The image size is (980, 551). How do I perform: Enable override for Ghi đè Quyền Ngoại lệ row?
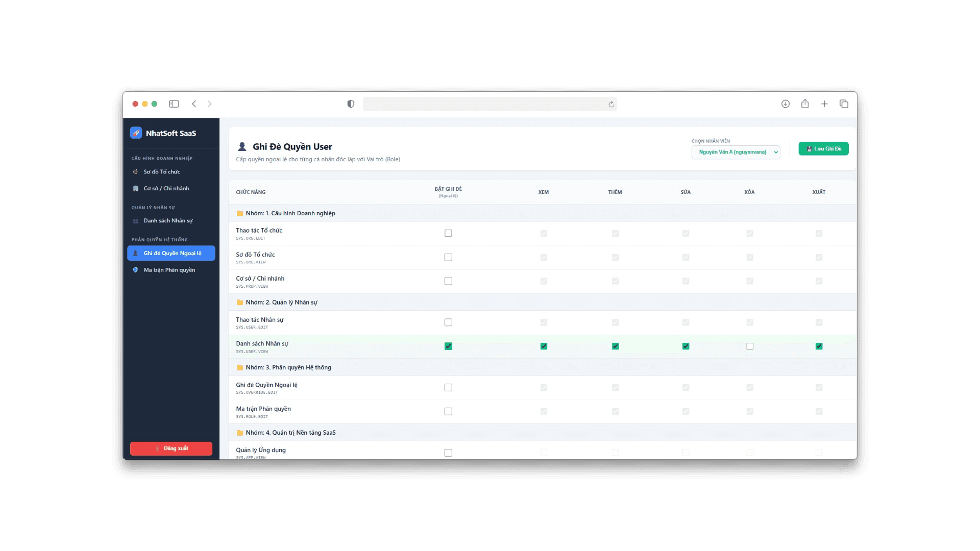coord(448,388)
